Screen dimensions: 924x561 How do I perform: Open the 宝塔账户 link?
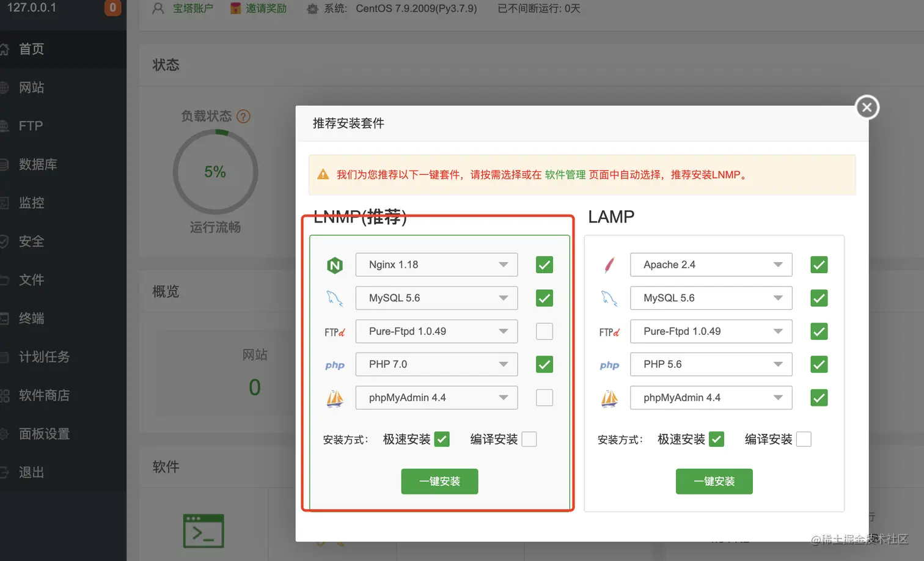(193, 9)
